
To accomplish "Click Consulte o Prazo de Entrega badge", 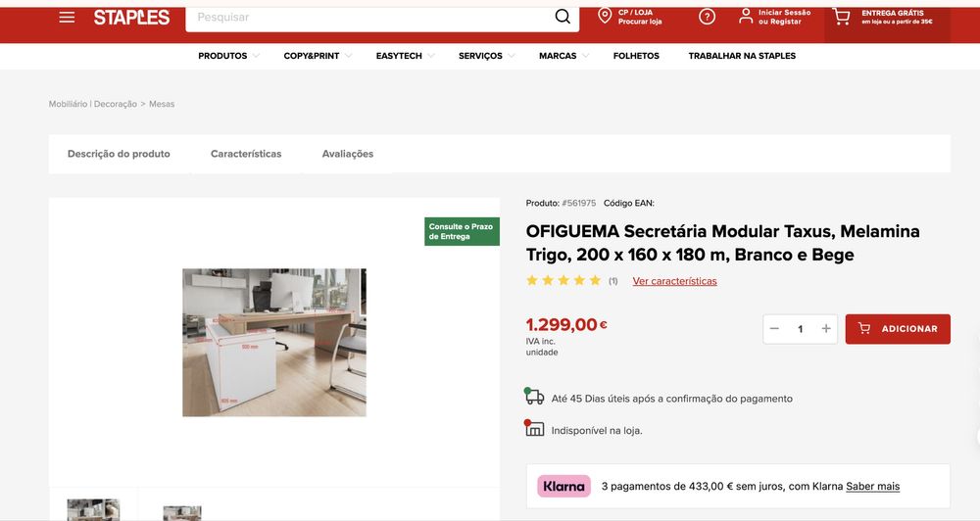I will pyautogui.click(x=462, y=231).
